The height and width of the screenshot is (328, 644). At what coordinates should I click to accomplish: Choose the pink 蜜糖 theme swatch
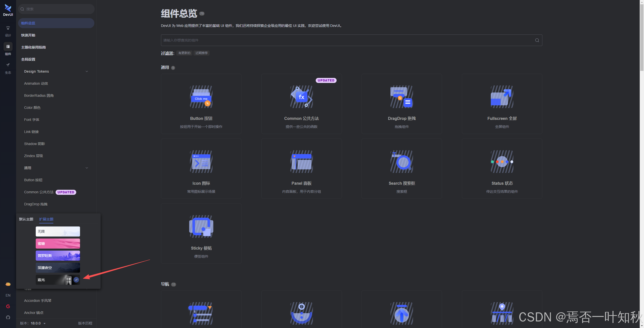(58, 244)
